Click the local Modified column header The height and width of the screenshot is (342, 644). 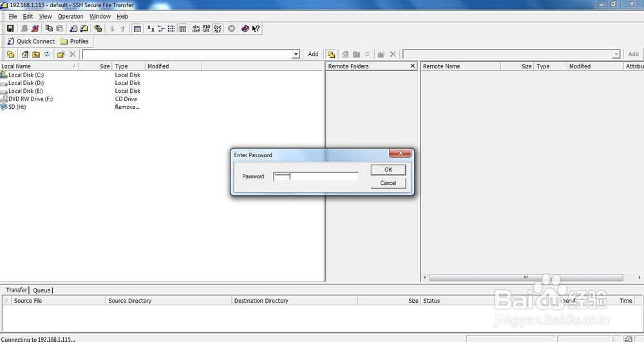tap(173, 66)
